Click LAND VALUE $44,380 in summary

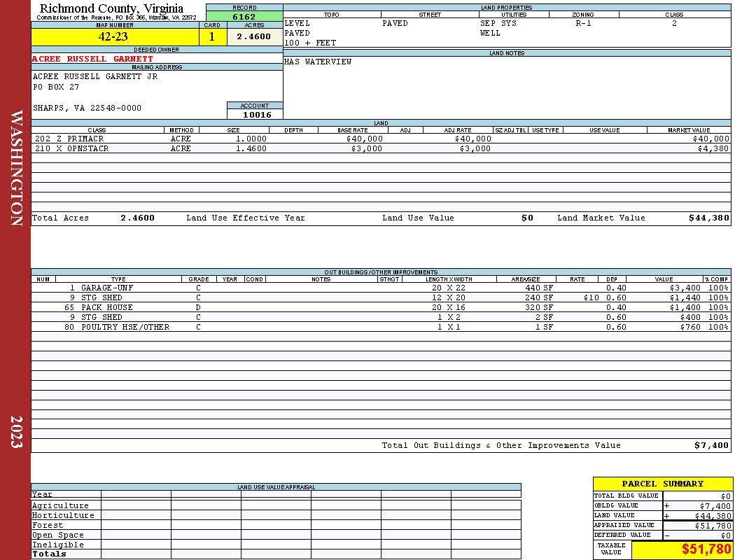click(x=713, y=516)
